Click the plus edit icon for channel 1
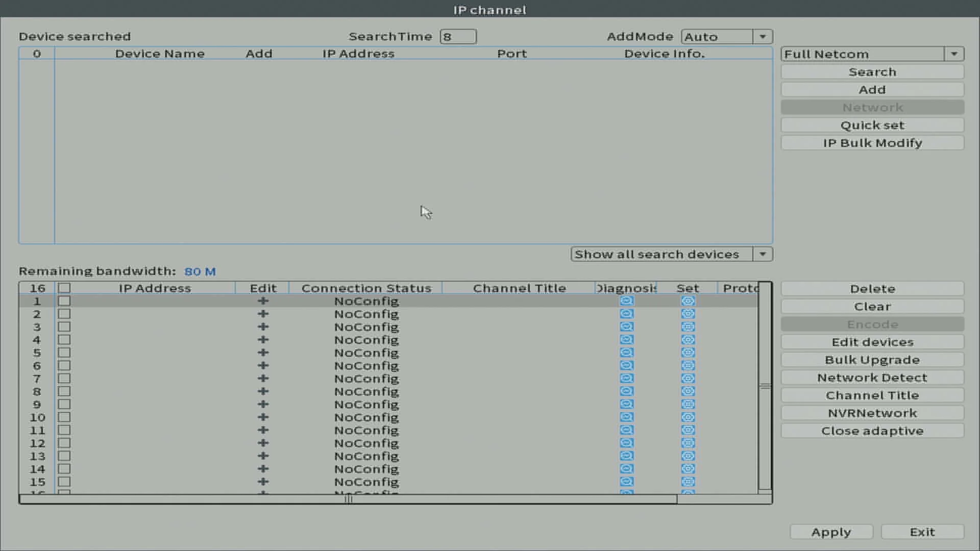The height and width of the screenshot is (551, 980). 263,301
